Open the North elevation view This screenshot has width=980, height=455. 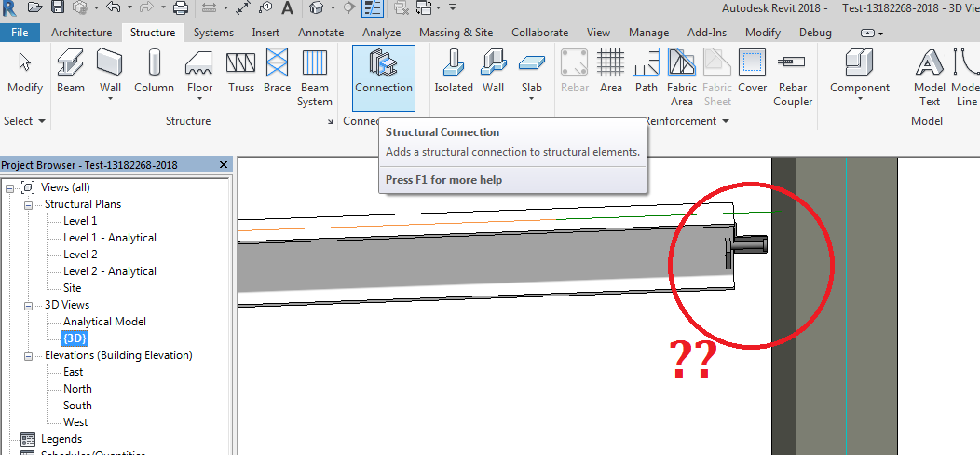click(x=77, y=389)
